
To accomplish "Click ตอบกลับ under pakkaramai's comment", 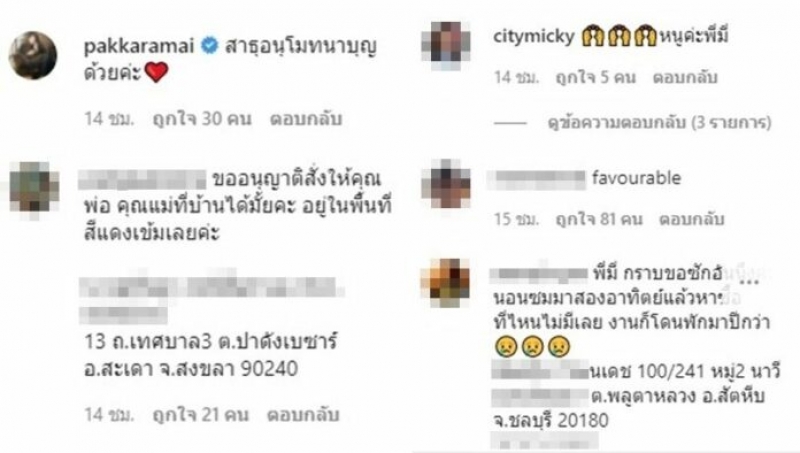I will tap(306, 119).
